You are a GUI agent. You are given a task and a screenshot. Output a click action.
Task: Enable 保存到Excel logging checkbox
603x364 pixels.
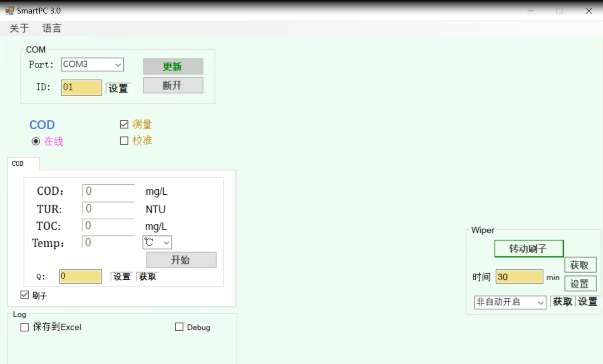[x=25, y=327]
